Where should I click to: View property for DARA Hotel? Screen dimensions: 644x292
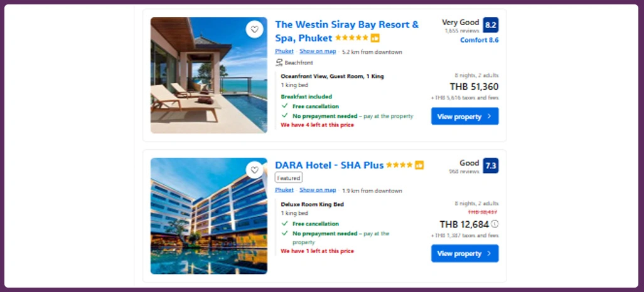coord(464,254)
